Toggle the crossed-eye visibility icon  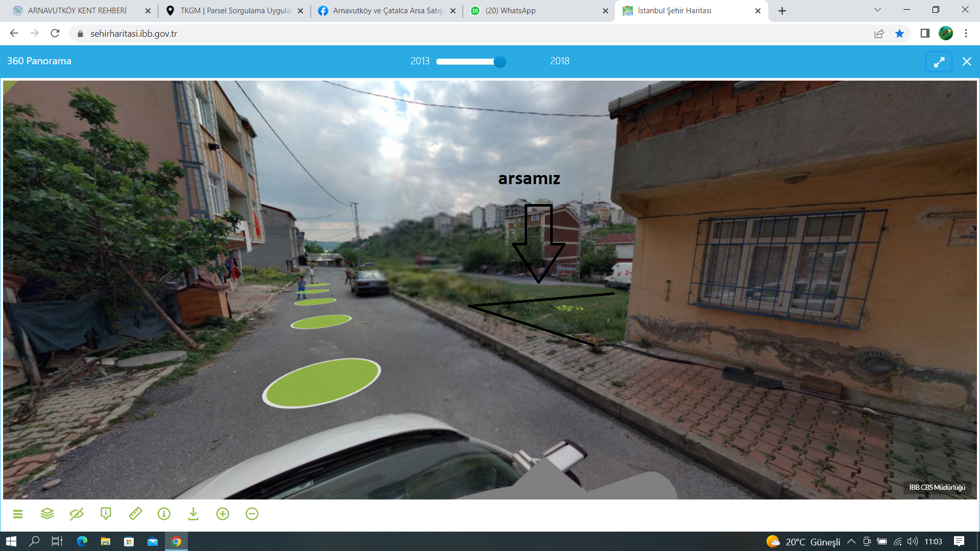pyautogui.click(x=77, y=514)
